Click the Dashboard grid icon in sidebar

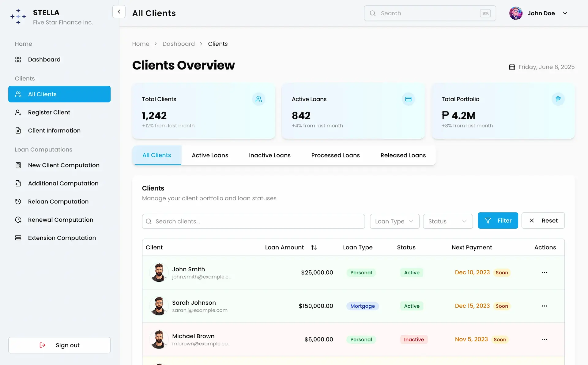(18, 59)
